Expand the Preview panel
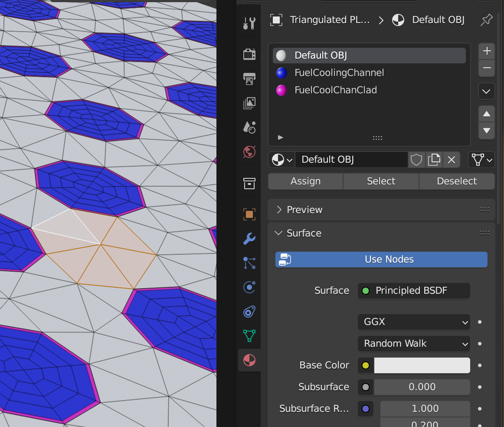The height and width of the screenshot is (427, 504). pos(279,210)
